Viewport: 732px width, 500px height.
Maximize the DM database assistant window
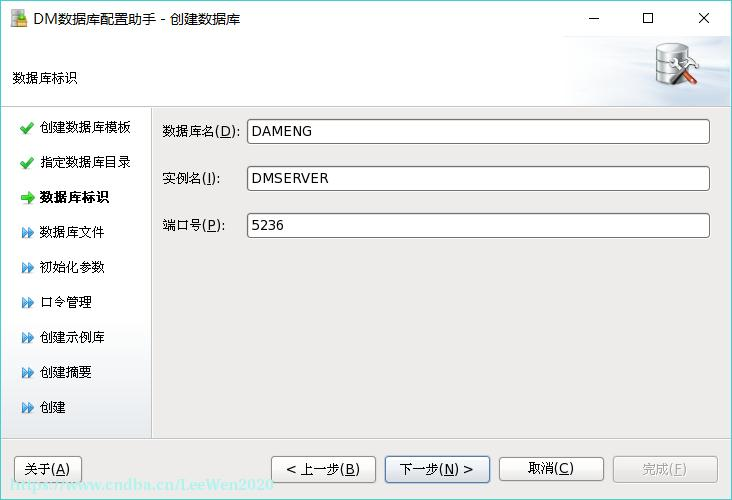tap(648, 18)
